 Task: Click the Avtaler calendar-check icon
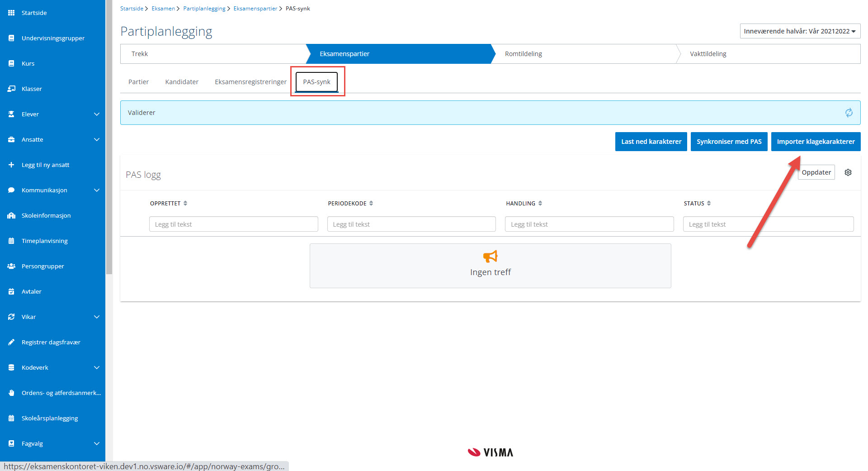pyautogui.click(x=11, y=291)
